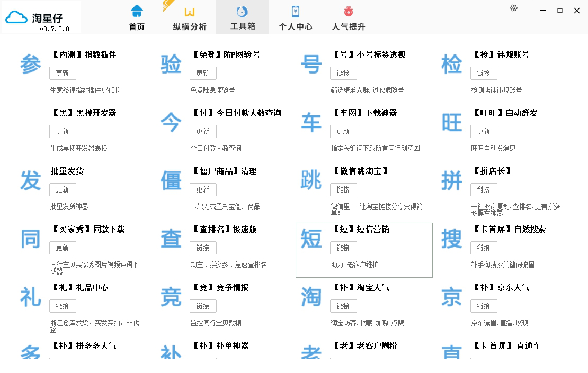
Task: Click the 号 tool icon
Action: click(311, 64)
